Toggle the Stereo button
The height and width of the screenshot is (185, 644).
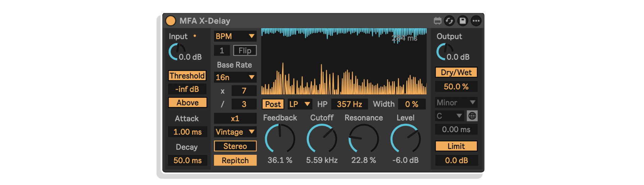pos(235,146)
